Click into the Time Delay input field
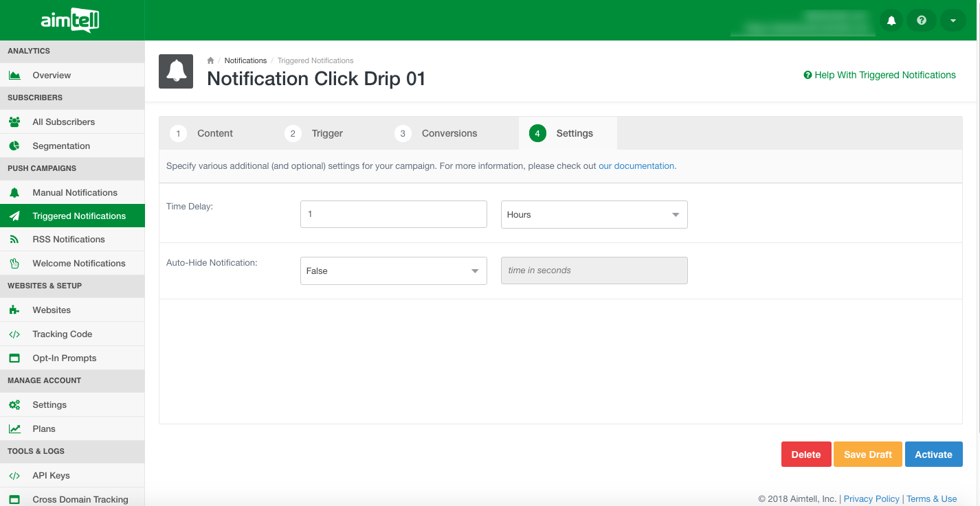The height and width of the screenshot is (506, 980). coord(393,214)
